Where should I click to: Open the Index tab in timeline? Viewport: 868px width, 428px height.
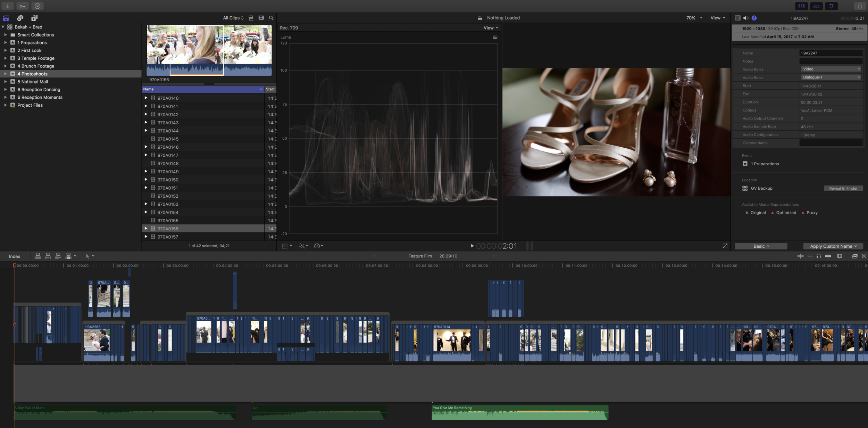[x=15, y=256]
